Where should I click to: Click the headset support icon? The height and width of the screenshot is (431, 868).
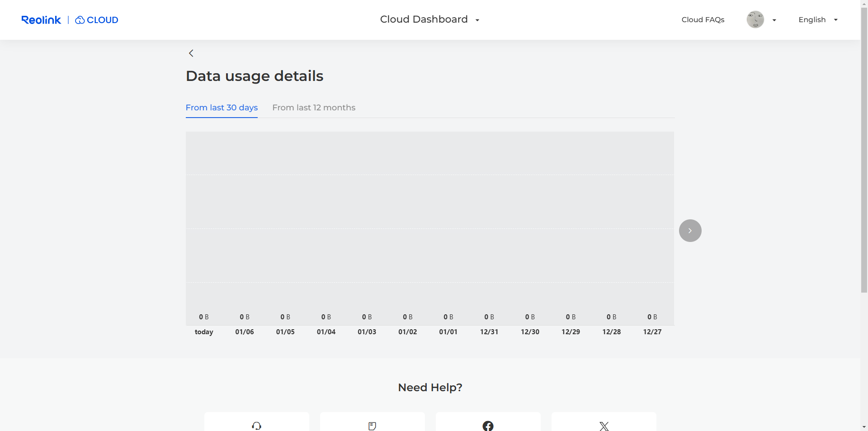pos(257,426)
